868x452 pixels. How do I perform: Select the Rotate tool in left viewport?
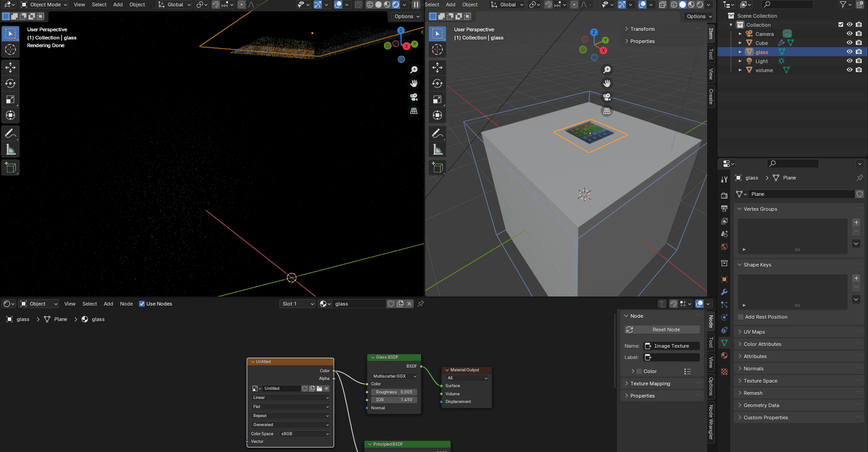[x=10, y=83]
